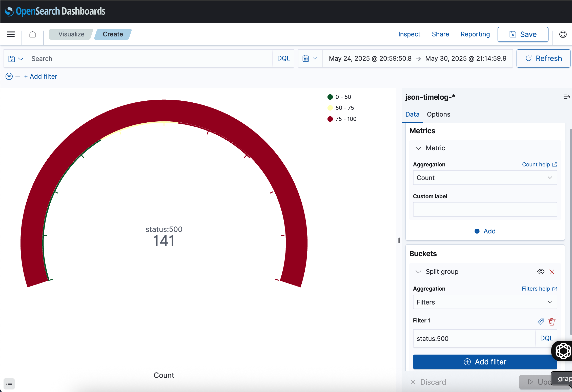
Task: Open the help circle icon
Action: (563, 34)
